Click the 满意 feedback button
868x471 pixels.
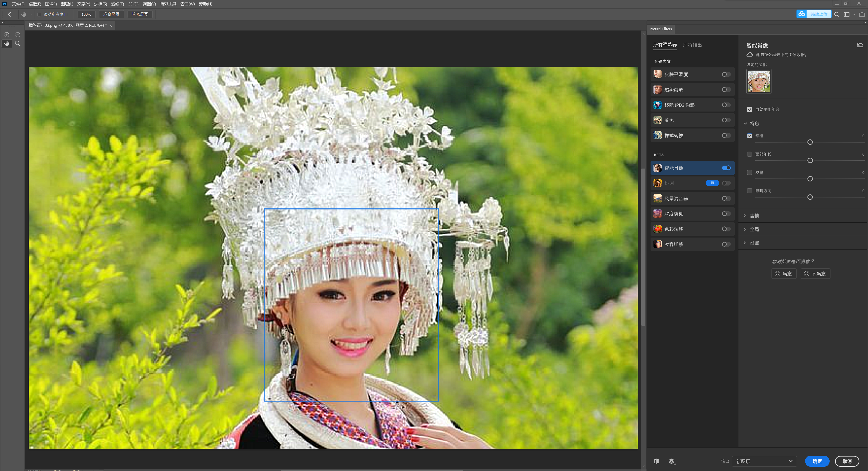(784, 274)
